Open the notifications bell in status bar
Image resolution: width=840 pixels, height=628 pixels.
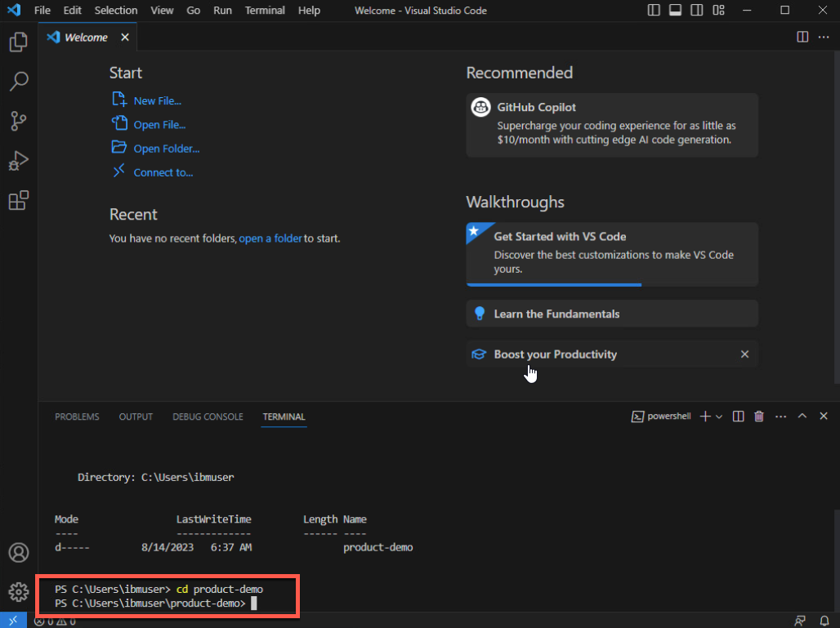[824, 621]
